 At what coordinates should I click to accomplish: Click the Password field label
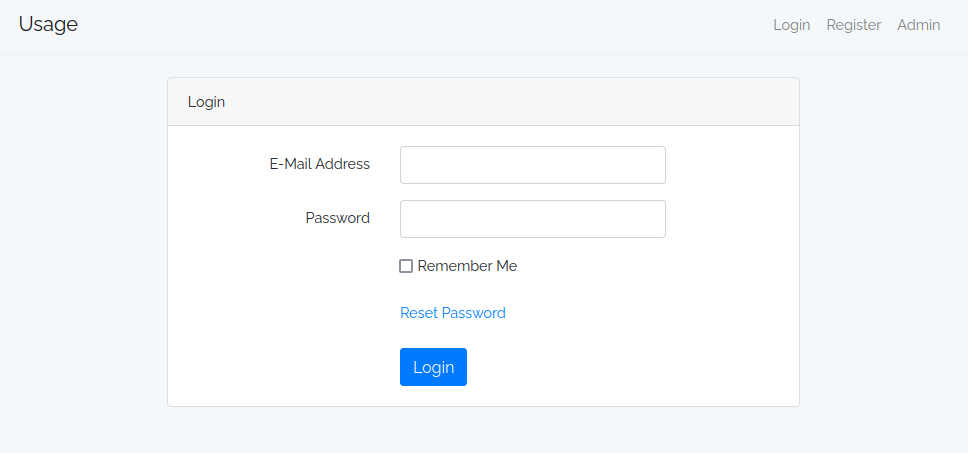point(337,218)
